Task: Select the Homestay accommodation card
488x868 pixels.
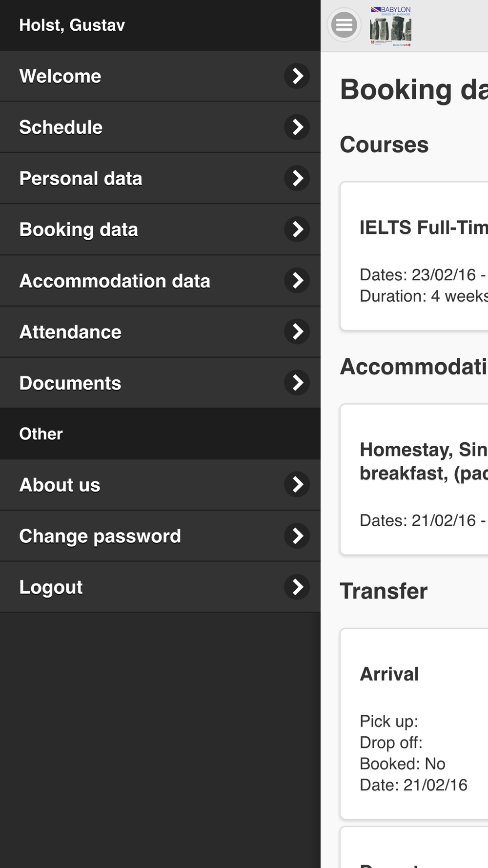Action: coord(414,479)
